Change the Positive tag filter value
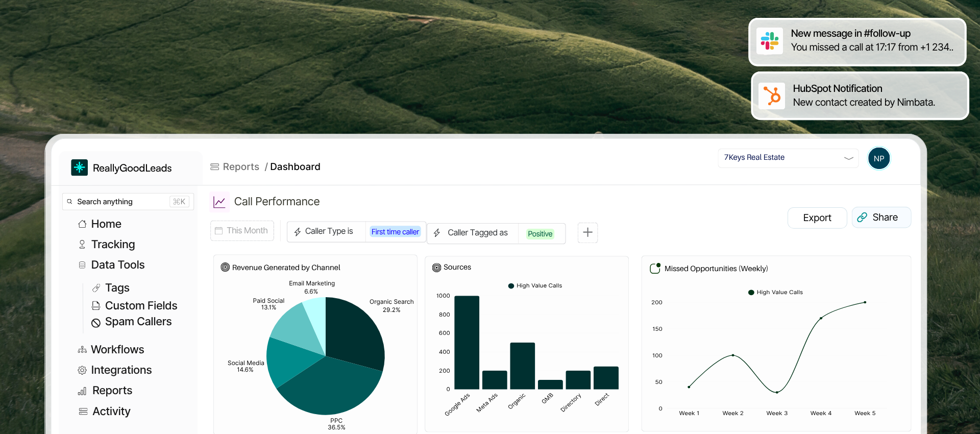This screenshot has width=980, height=434. pyautogui.click(x=540, y=234)
